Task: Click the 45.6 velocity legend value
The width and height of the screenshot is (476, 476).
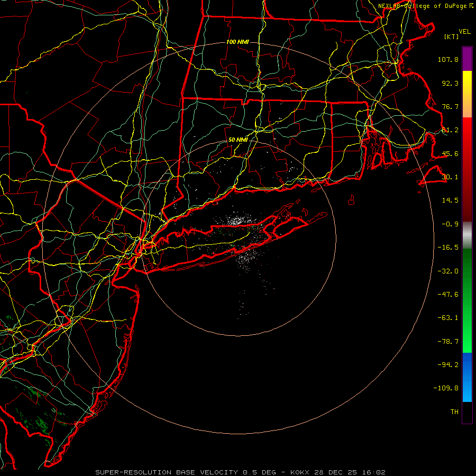Action: (x=450, y=153)
